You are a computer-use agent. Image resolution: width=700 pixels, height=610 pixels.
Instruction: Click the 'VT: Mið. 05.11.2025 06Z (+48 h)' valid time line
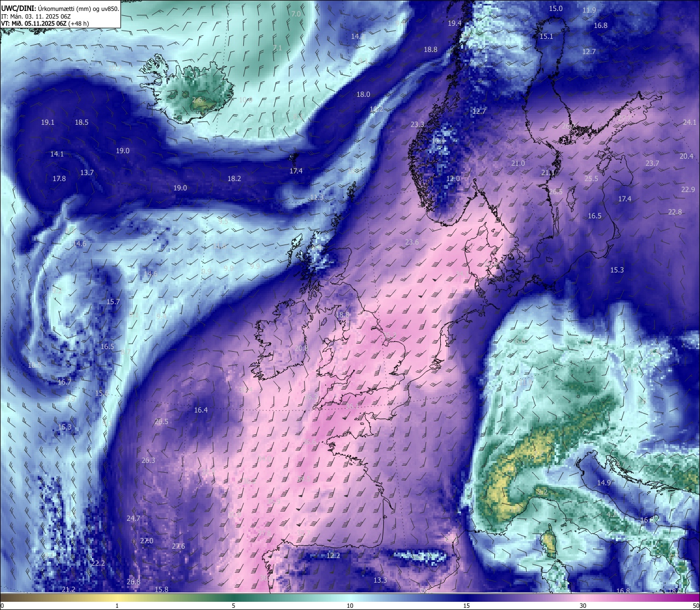point(45,24)
